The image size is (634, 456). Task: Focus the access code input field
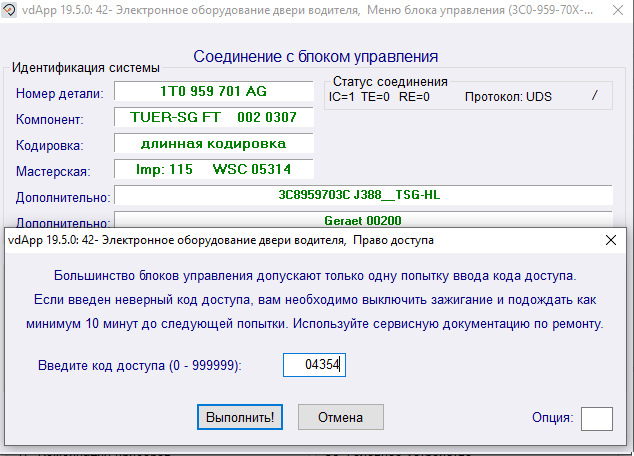click(314, 365)
